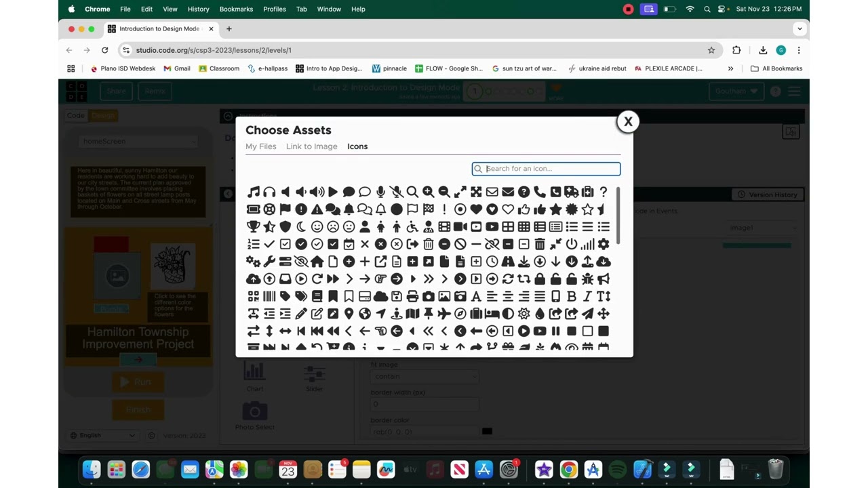Pick the wrench icon
The image size is (868, 488).
(269, 262)
